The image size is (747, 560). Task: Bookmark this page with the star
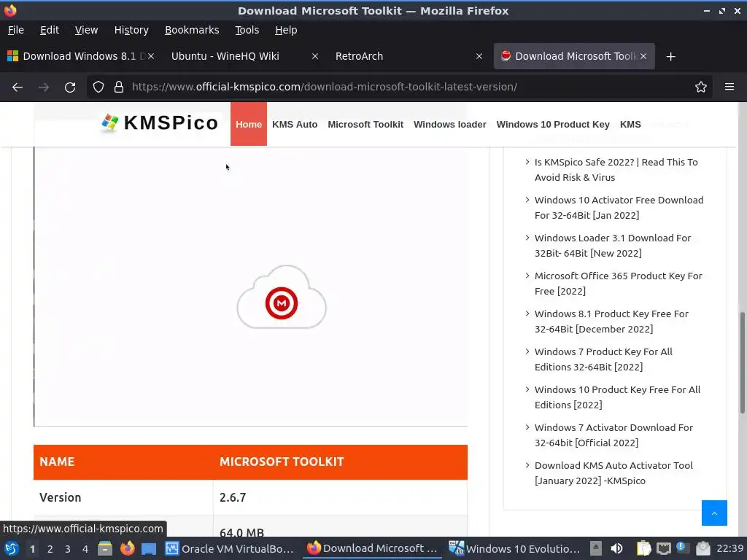pos(701,87)
